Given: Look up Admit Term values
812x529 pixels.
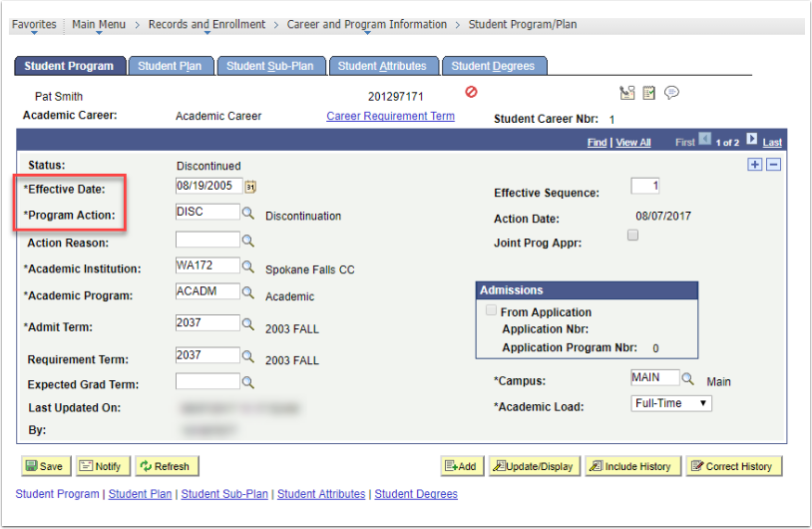Looking at the screenshot, I should coord(248,324).
